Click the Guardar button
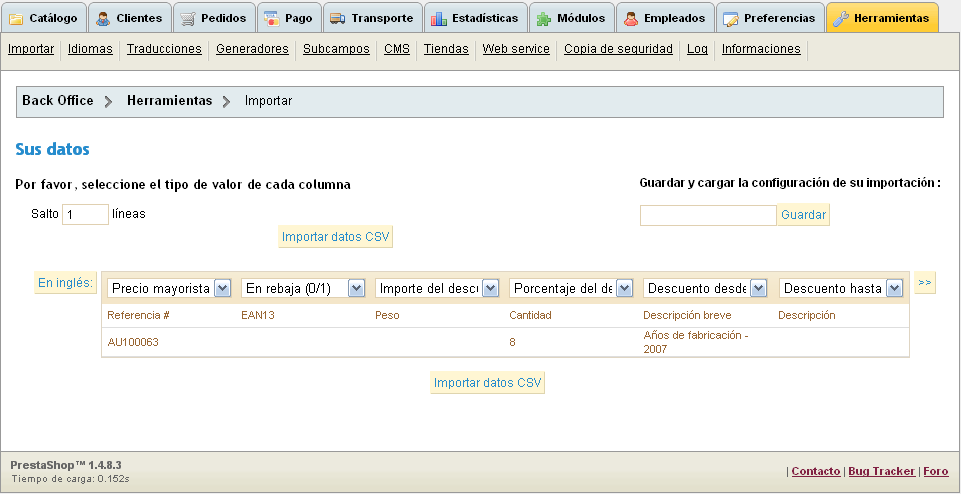Viewport: 961px width, 494px height. [803, 215]
